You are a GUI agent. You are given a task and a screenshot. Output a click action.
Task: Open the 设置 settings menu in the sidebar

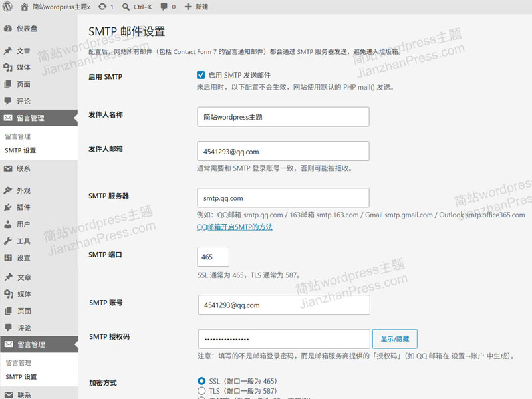point(17,258)
